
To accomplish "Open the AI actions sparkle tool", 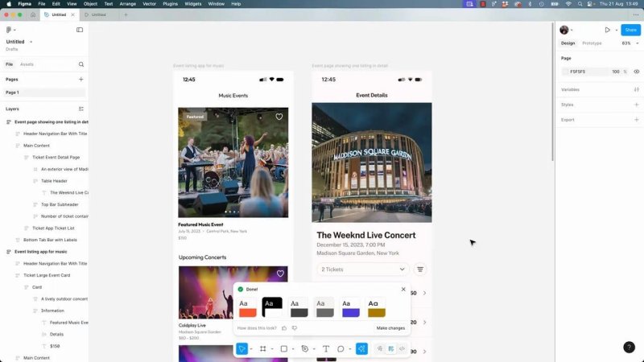I will coord(361,349).
